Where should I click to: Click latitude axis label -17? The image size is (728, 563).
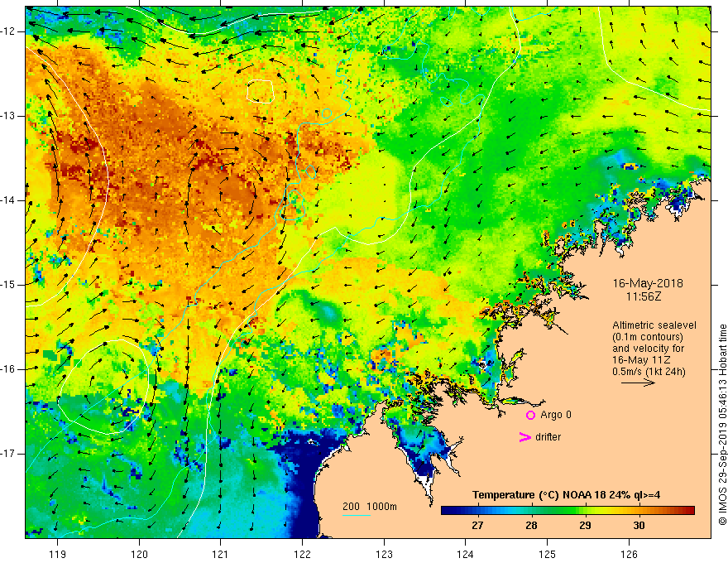point(9,454)
